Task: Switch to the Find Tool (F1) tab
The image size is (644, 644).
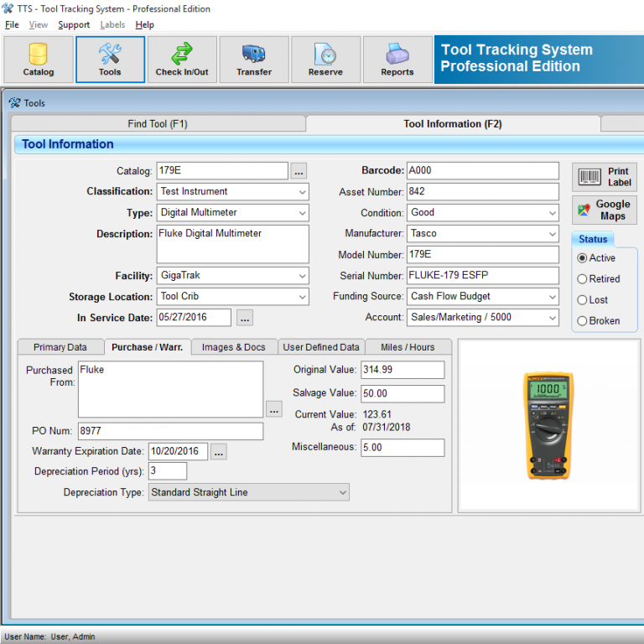Action: [158, 124]
